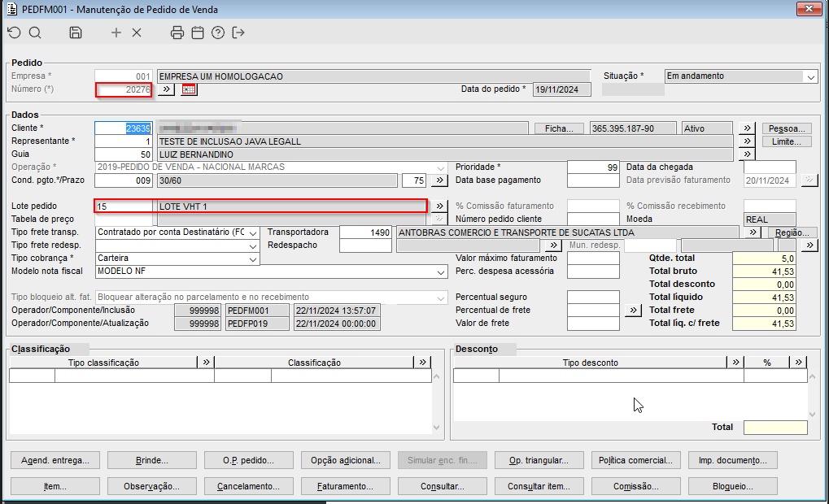Click the calendar toolbar icon
829x504 pixels.
(x=198, y=33)
